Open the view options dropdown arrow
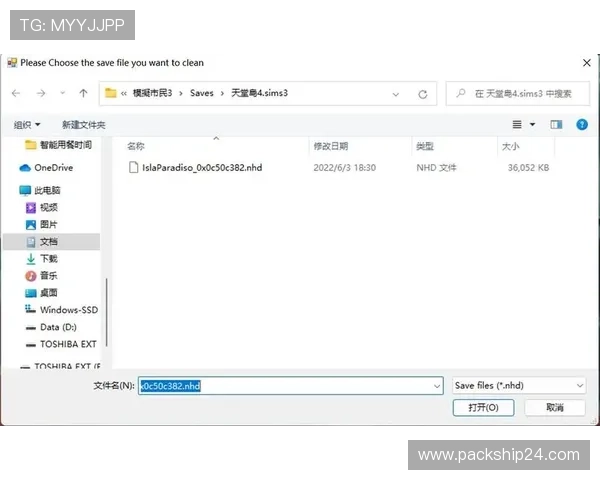This screenshot has width=600, height=480. tap(532, 124)
